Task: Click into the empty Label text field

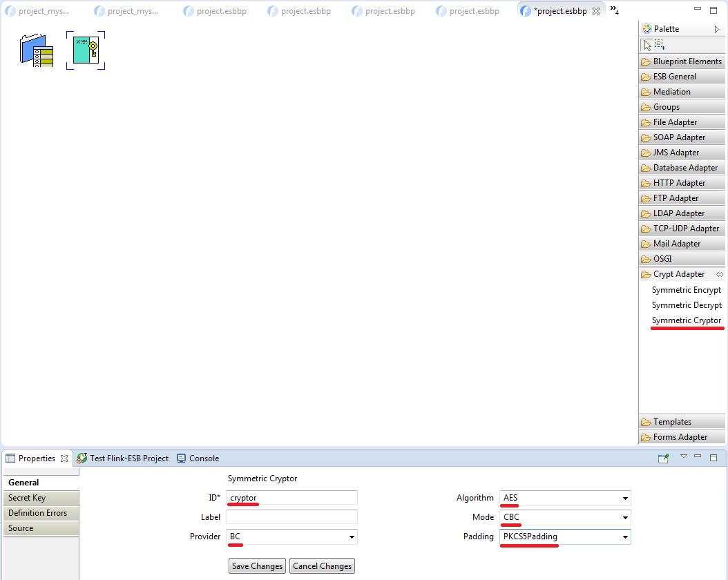Action: tap(291, 517)
